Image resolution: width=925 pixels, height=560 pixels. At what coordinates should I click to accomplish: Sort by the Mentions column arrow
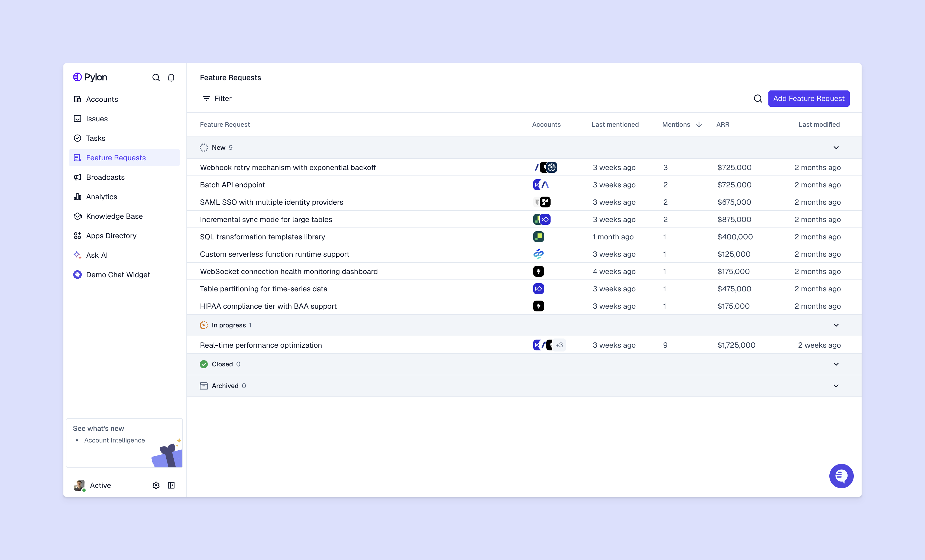click(x=699, y=125)
